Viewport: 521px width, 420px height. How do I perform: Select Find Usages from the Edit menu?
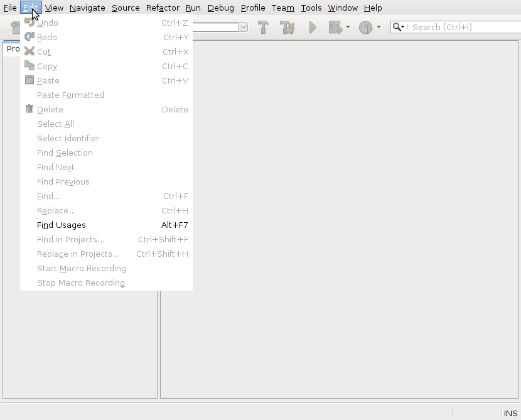106,225
